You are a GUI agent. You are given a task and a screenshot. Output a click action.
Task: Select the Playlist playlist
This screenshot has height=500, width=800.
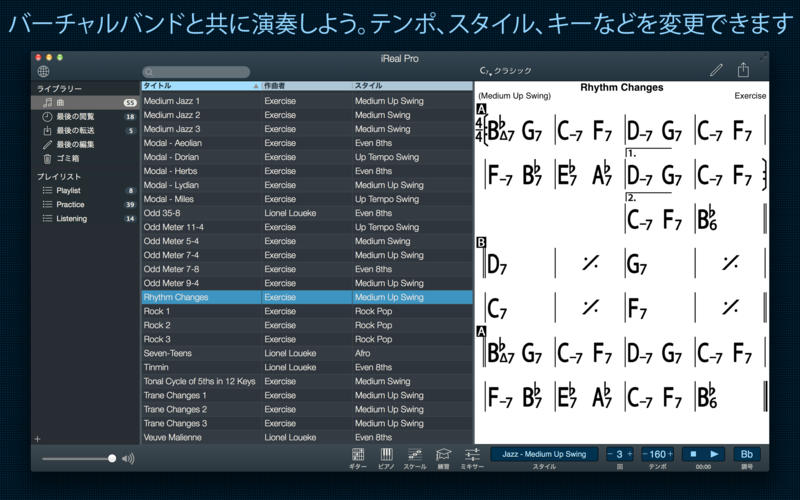click(x=86, y=190)
